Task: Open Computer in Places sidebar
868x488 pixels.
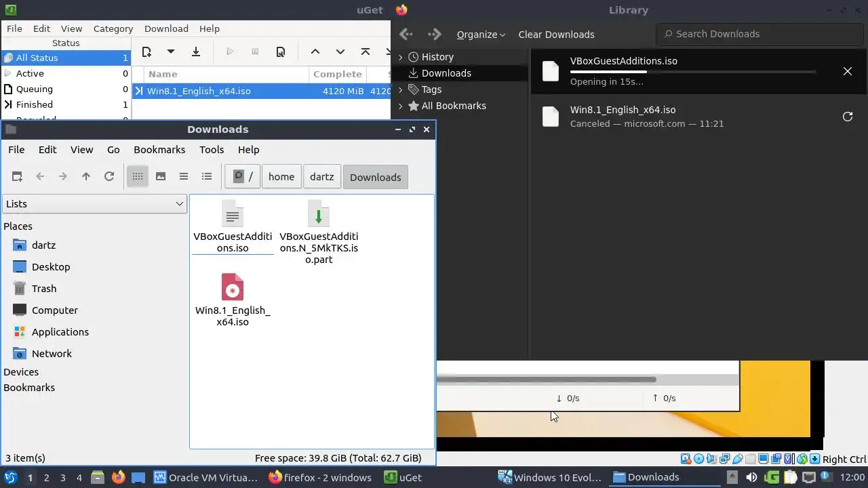Action: (x=55, y=310)
